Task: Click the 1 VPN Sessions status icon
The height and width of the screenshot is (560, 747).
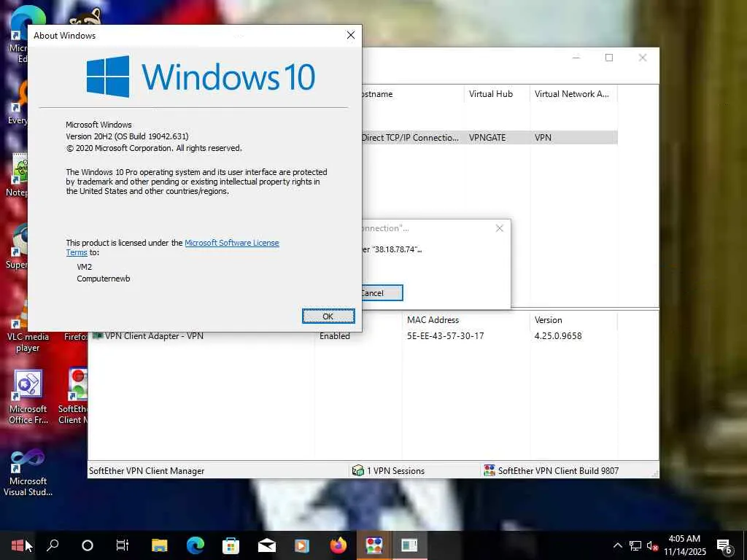Action: tap(357, 470)
